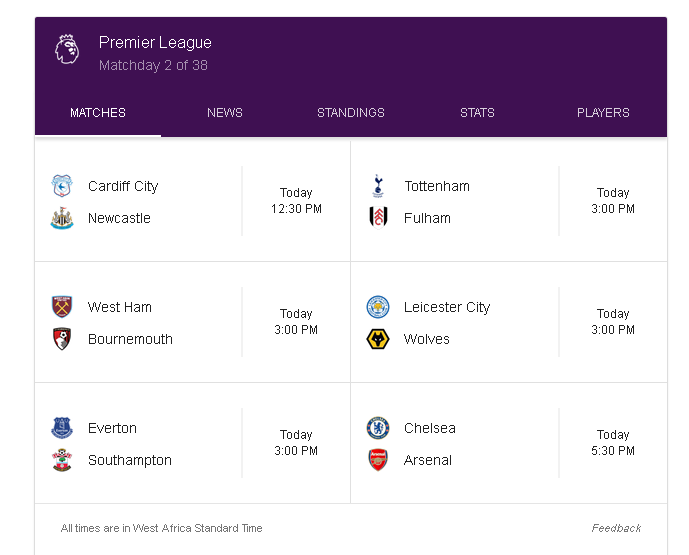Open the Premier League title link
The width and height of the screenshot is (689, 555).
[x=155, y=43]
